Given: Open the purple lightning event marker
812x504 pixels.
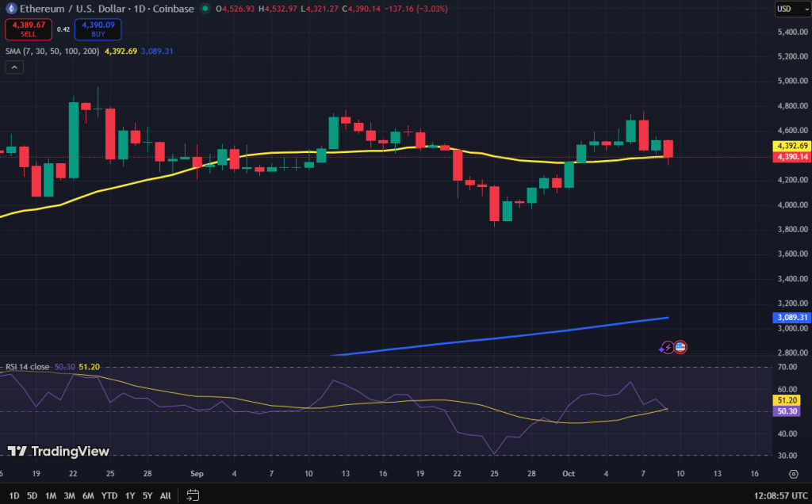Looking at the screenshot, I should click(x=667, y=347).
